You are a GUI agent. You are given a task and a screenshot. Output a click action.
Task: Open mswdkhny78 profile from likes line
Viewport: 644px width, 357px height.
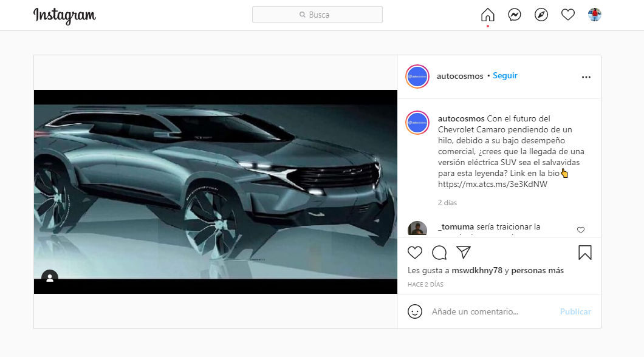pos(477,270)
